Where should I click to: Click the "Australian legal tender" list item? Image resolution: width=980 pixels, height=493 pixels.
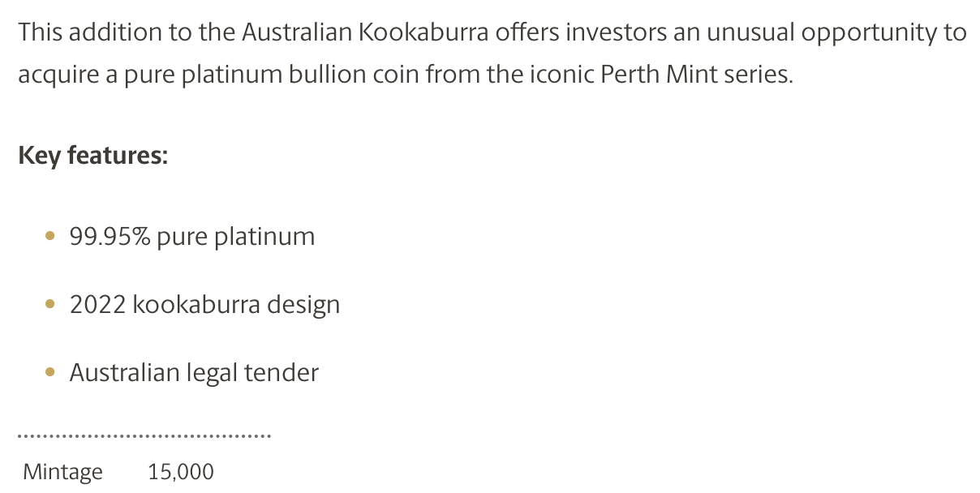click(x=194, y=373)
